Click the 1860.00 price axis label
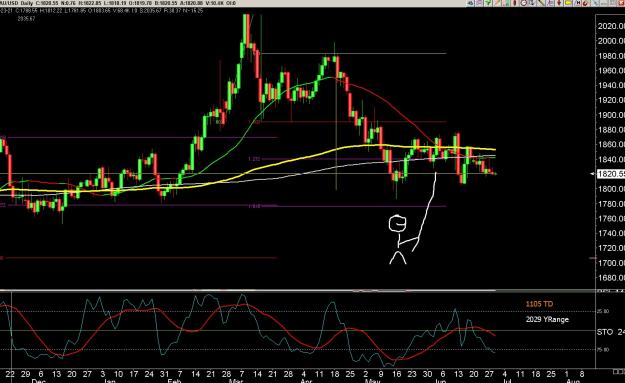 click(611, 144)
